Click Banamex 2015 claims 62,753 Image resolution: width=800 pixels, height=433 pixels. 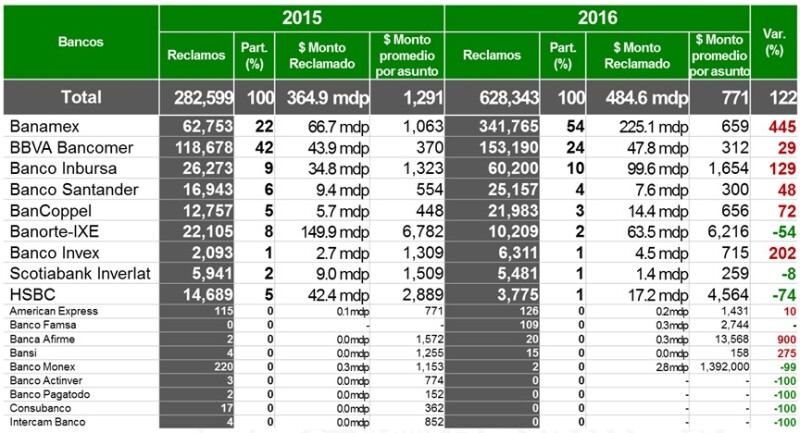point(208,126)
